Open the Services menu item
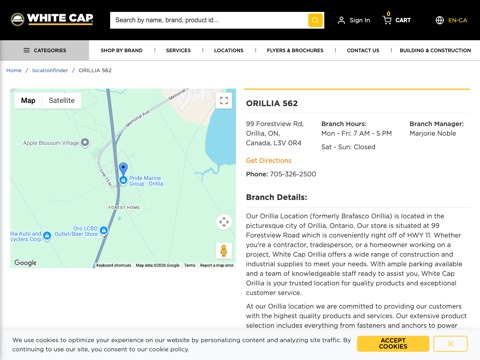The width and height of the screenshot is (480, 360). click(x=178, y=50)
